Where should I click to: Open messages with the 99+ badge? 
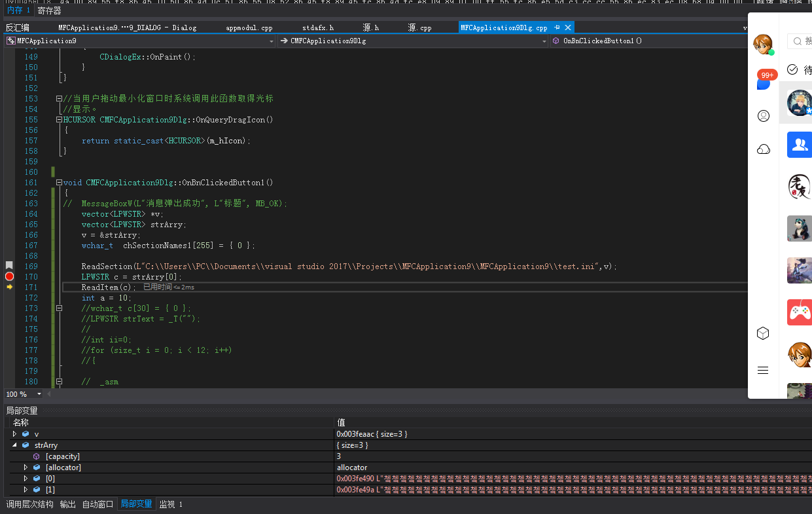point(765,81)
